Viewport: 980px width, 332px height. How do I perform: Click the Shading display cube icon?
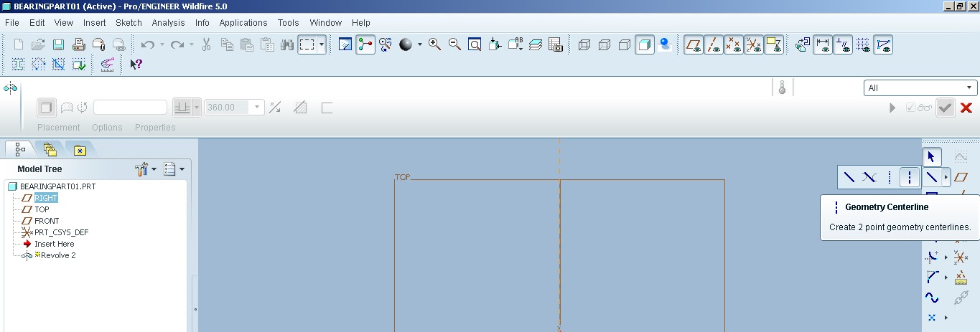(x=645, y=44)
